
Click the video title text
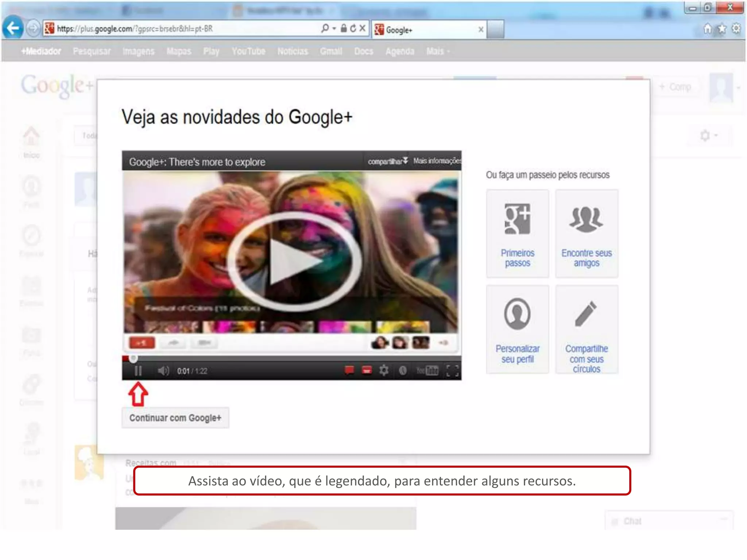point(197,162)
